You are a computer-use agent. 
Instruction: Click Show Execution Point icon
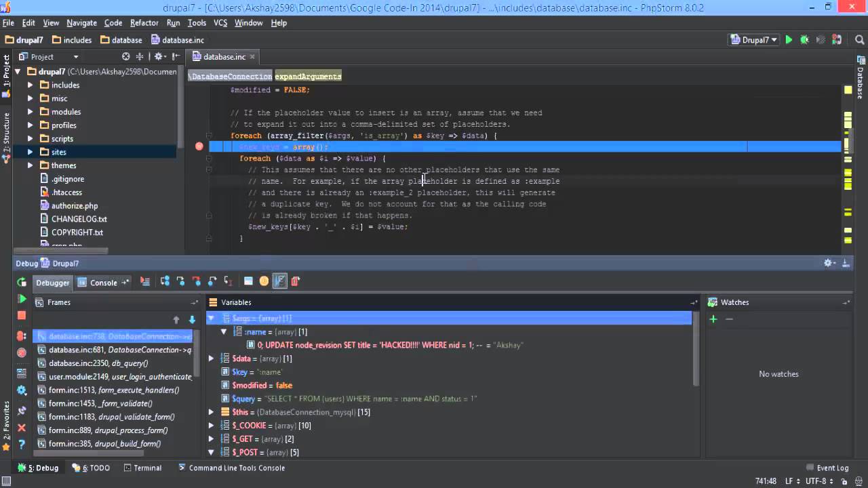(x=144, y=281)
